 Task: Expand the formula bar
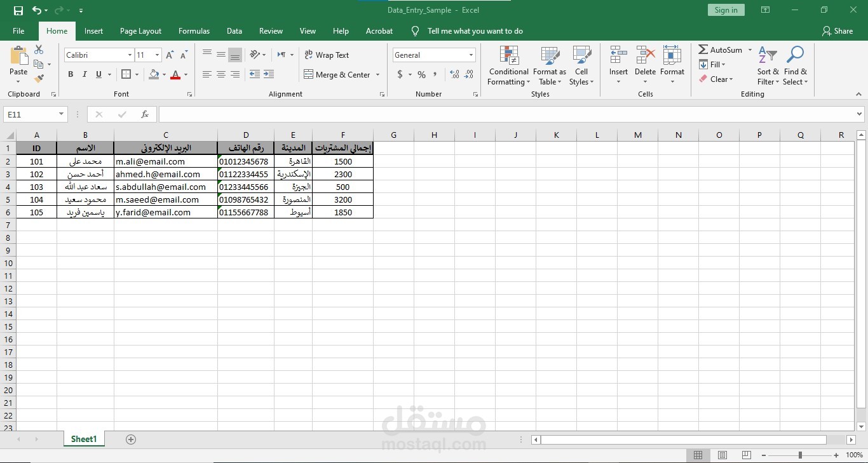click(859, 114)
